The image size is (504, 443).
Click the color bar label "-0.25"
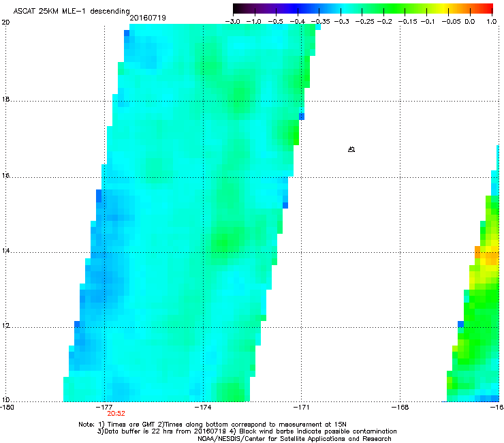point(365,22)
